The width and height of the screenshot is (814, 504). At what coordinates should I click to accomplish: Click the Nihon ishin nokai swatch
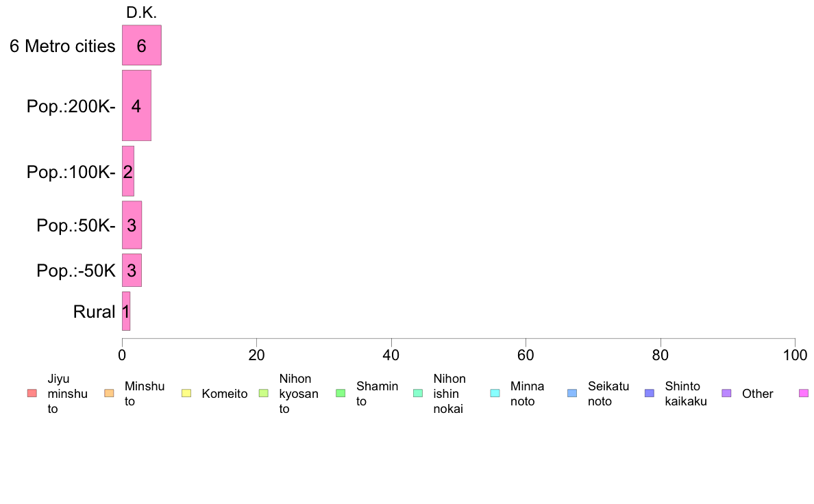[x=418, y=394]
